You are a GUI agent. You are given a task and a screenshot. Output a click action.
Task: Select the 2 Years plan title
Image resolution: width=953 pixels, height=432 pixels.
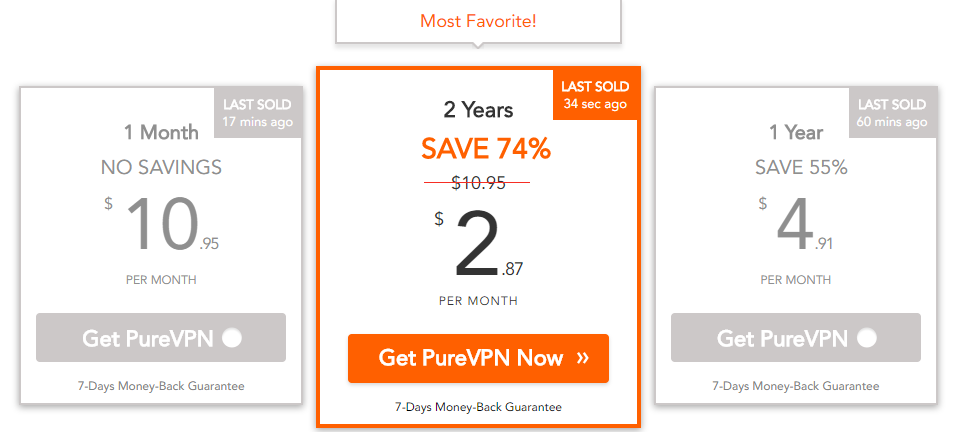478,110
